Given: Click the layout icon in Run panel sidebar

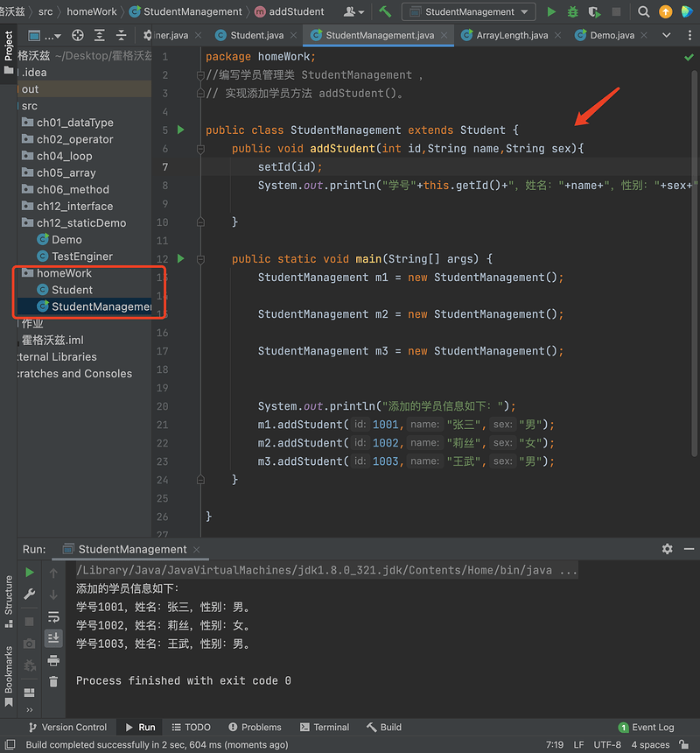Looking at the screenshot, I should (x=29, y=692).
